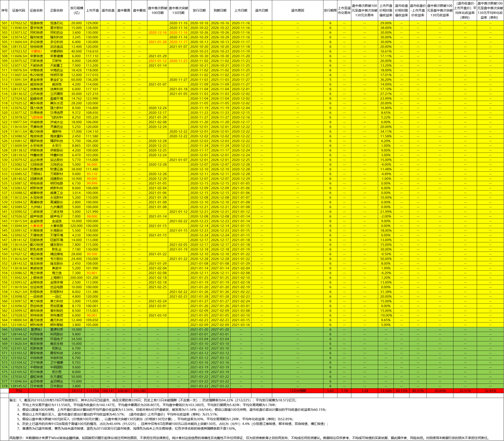Select average value 113.558 in summary row

(x=92, y=391)
